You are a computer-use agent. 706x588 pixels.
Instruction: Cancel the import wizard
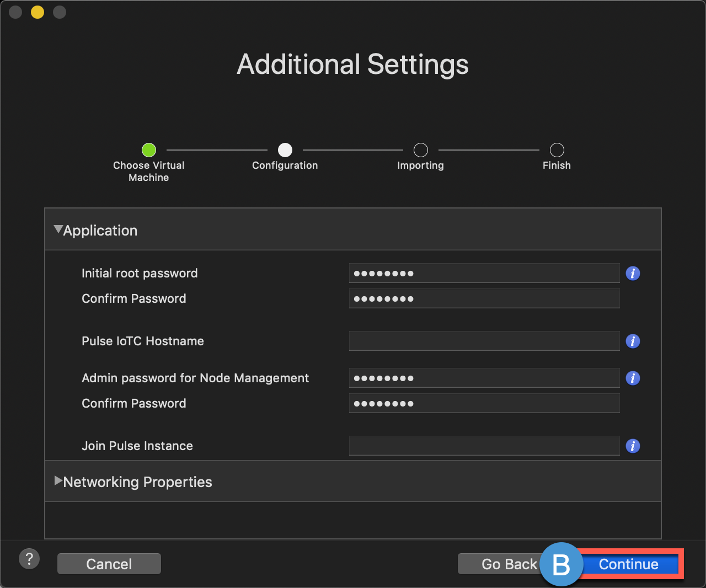109,564
